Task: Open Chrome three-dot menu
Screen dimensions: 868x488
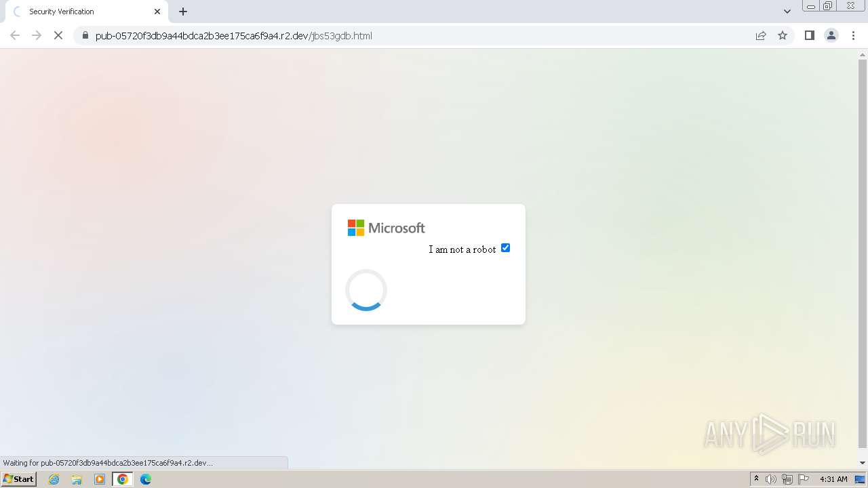Action: pyautogui.click(x=853, y=36)
